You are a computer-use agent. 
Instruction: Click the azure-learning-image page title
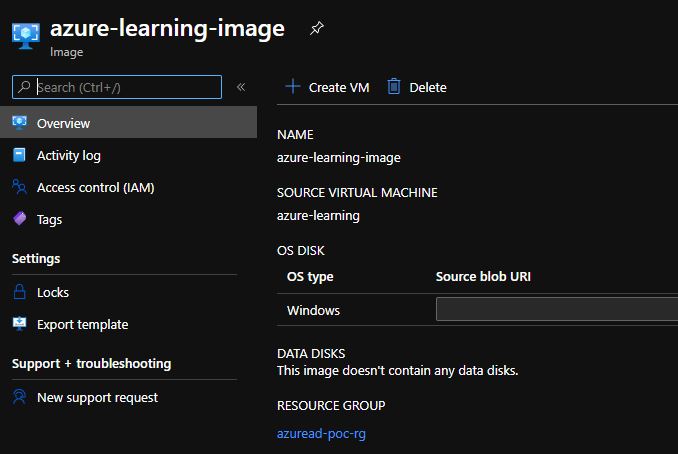tap(167, 29)
